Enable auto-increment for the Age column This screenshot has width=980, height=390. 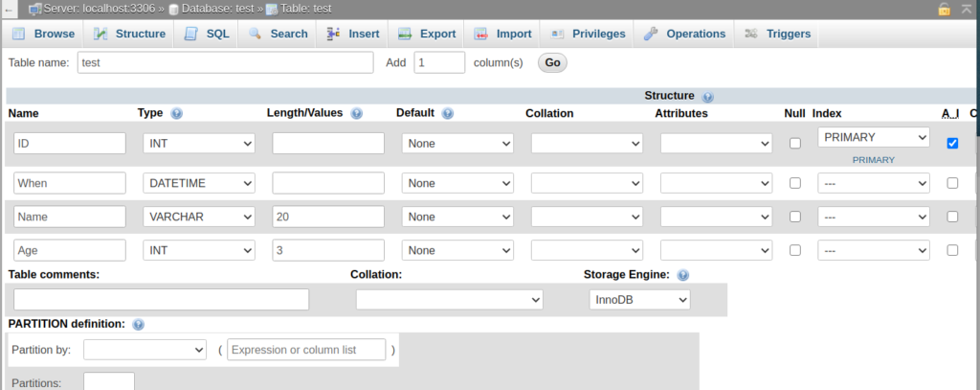click(x=951, y=250)
